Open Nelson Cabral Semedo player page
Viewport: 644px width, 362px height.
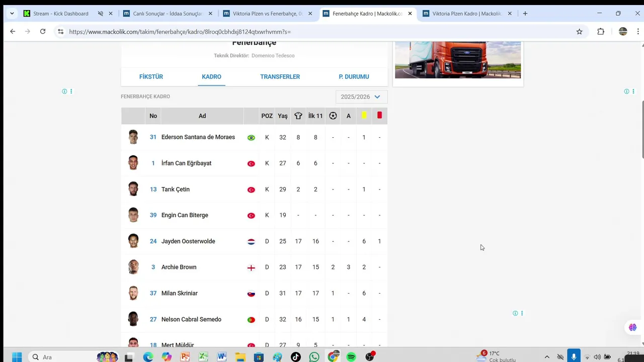191,319
